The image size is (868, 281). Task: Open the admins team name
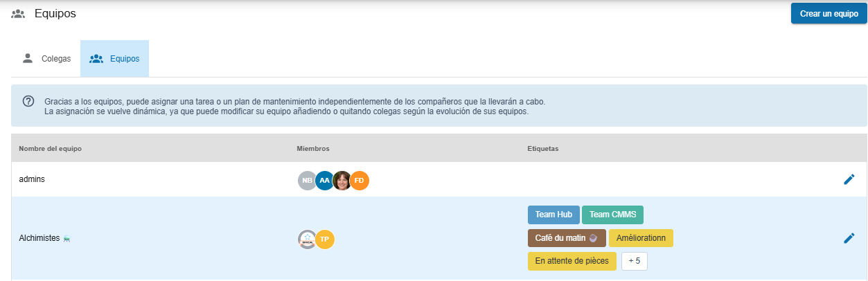(32, 179)
